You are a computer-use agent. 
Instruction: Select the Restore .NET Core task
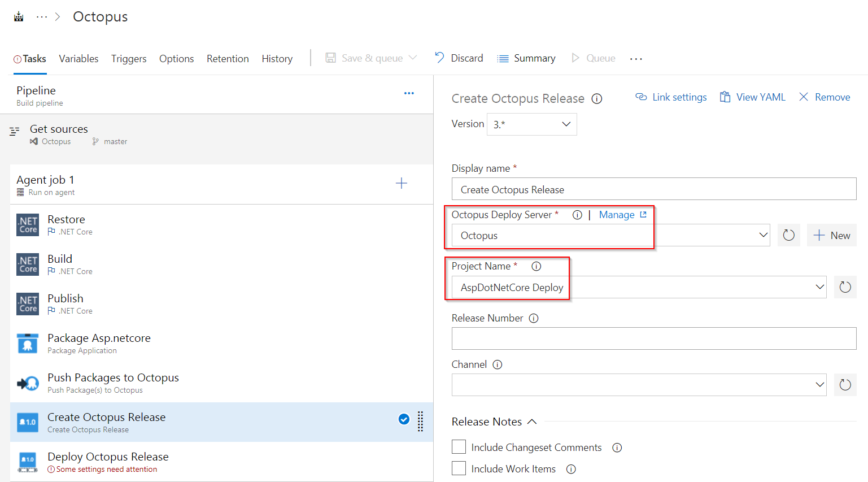click(x=221, y=224)
